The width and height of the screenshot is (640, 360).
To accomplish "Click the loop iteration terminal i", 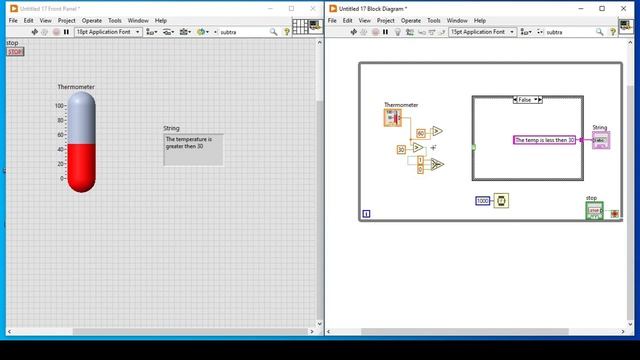I will (x=366, y=214).
